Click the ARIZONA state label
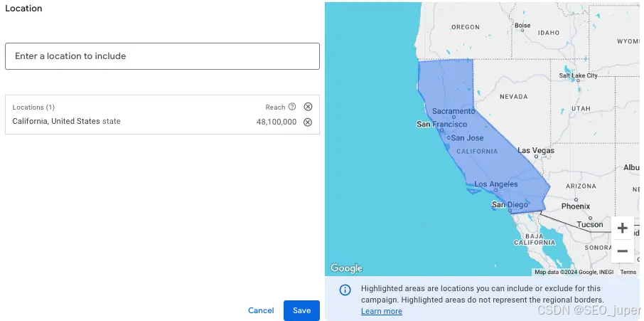This screenshot has width=644, height=321. click(581, 186)
